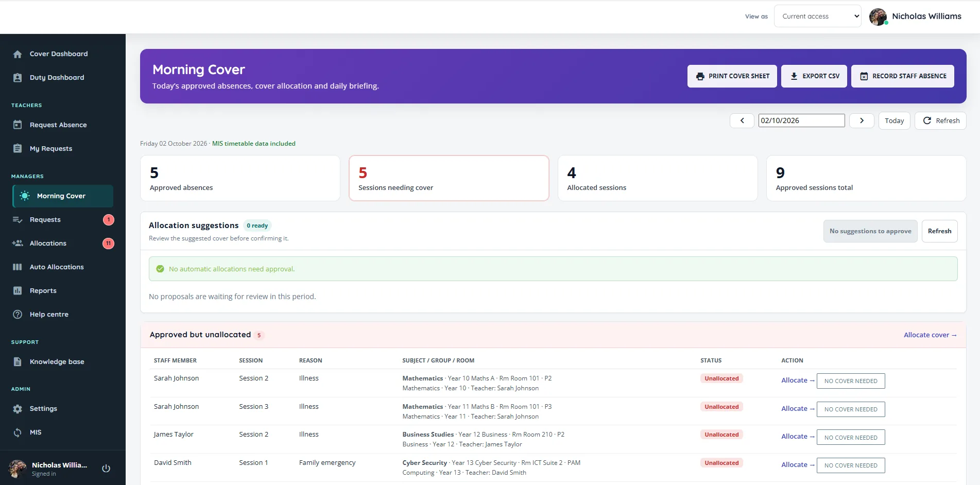
Task: Click Print Cover Sheet button
Action: 732,76
